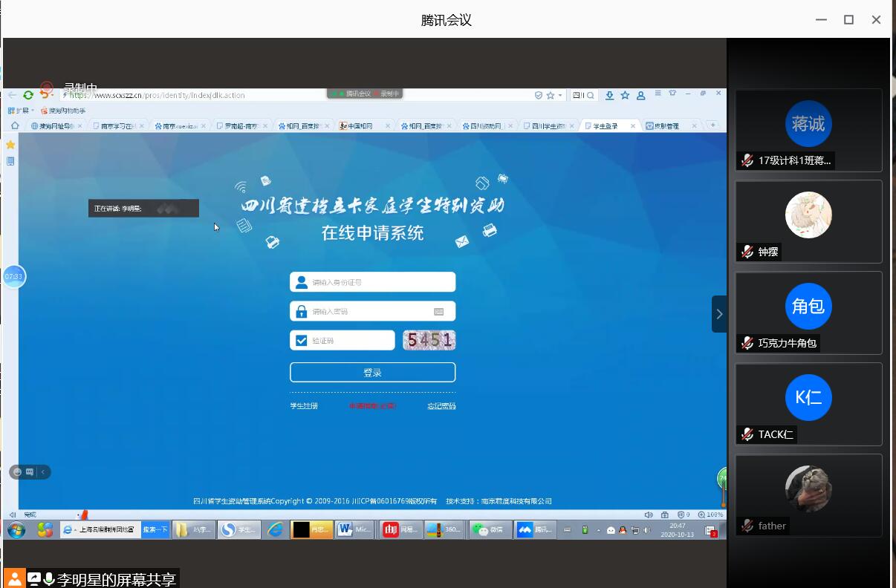Click the Windows Start orb
896x588 pixels.
pyautogui.click(x=16, y=530)
